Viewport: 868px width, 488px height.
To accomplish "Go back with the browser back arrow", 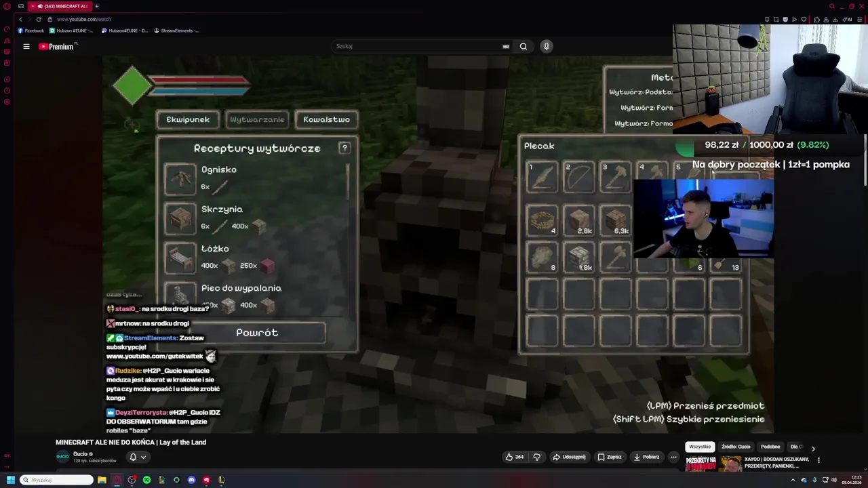I will tap(20, 19).
